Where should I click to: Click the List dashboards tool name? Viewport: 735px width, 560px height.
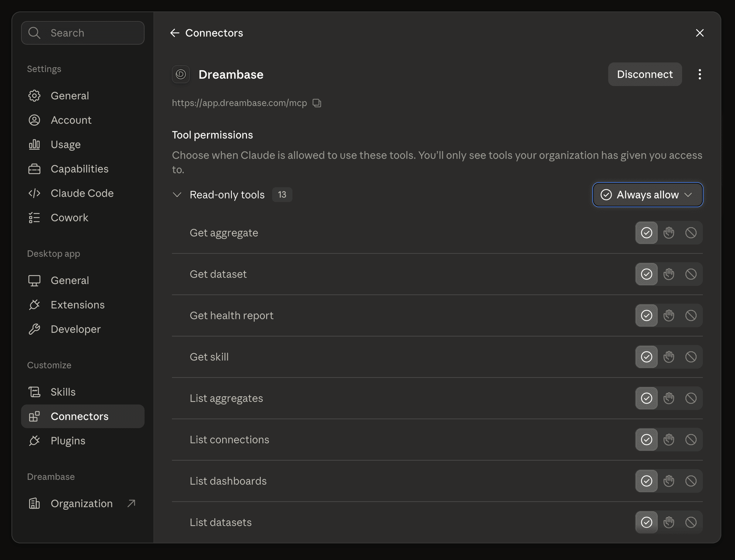point(228,481)
